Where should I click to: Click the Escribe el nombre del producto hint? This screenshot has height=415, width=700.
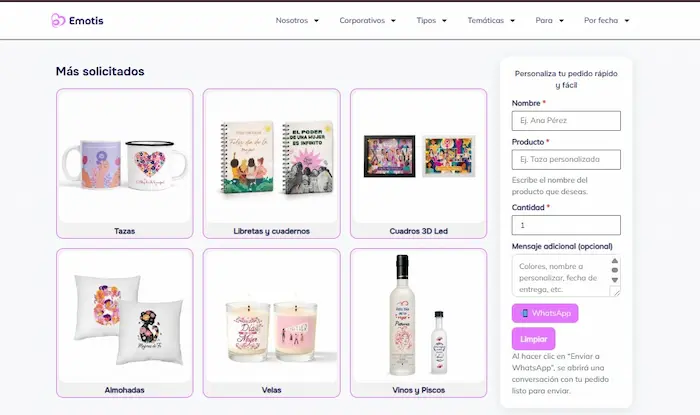[550, 186]
